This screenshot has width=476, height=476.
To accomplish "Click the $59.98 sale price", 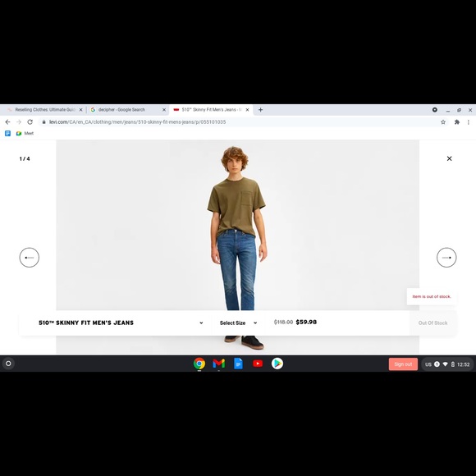I will [306, 322].
